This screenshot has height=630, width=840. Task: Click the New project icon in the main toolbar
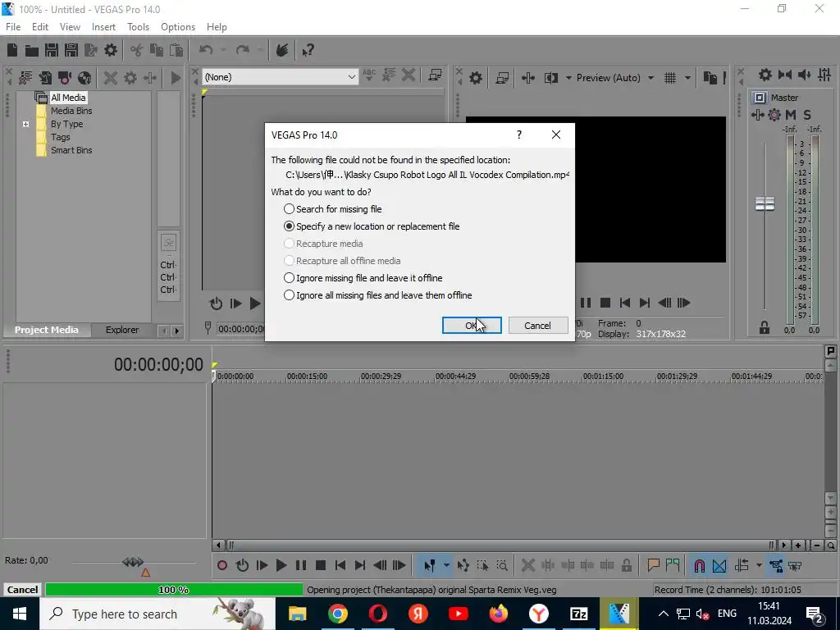(11, 50)
